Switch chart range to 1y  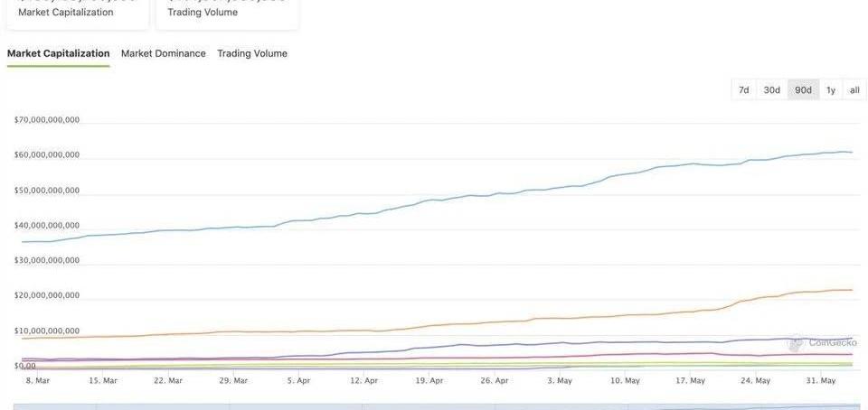coord(831,89)
